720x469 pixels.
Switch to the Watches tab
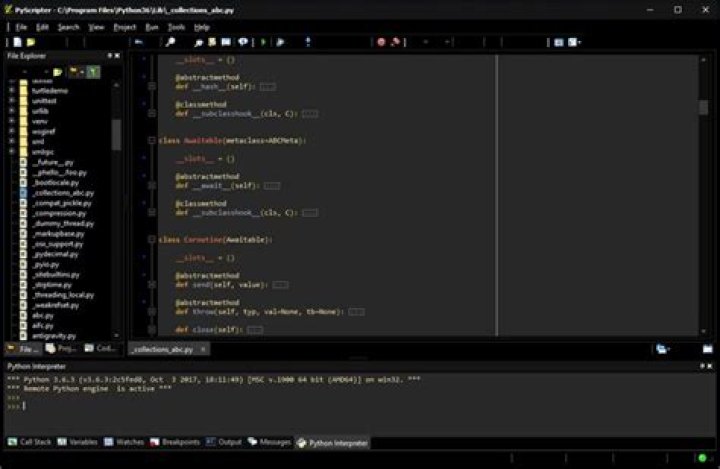click(x=124, y=442)
